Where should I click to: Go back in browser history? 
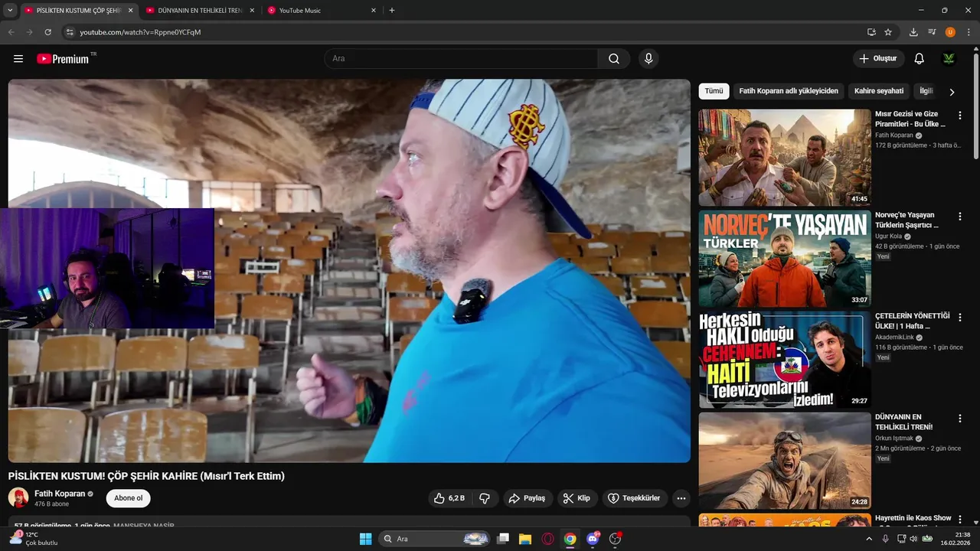tap(11, 32)
